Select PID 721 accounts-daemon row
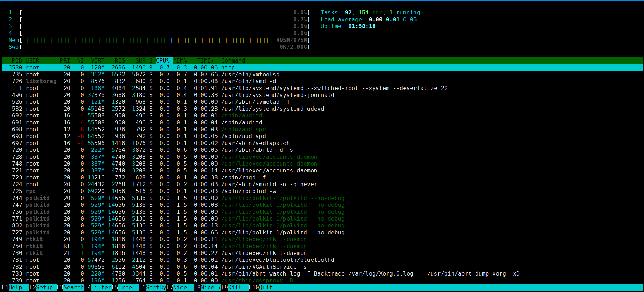 coord(323,171)
